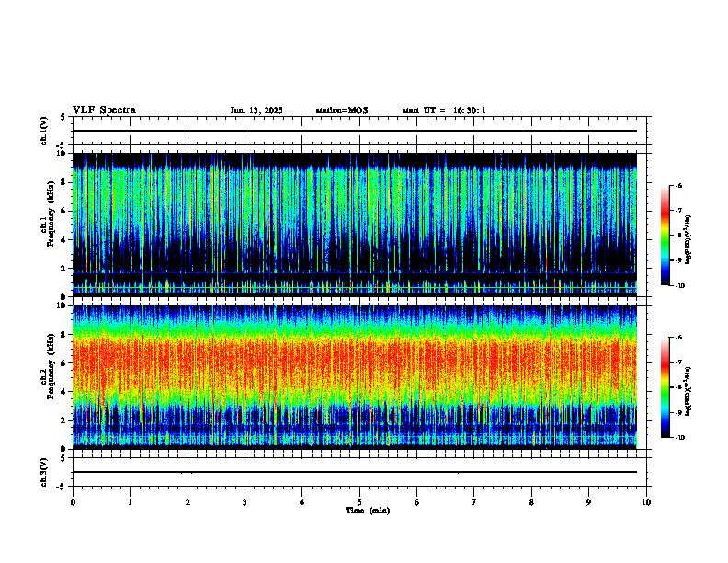The height and width of the screenshot is (563, 728).
Task: Click time axis tick label "7"
Action: coord(474,502)
